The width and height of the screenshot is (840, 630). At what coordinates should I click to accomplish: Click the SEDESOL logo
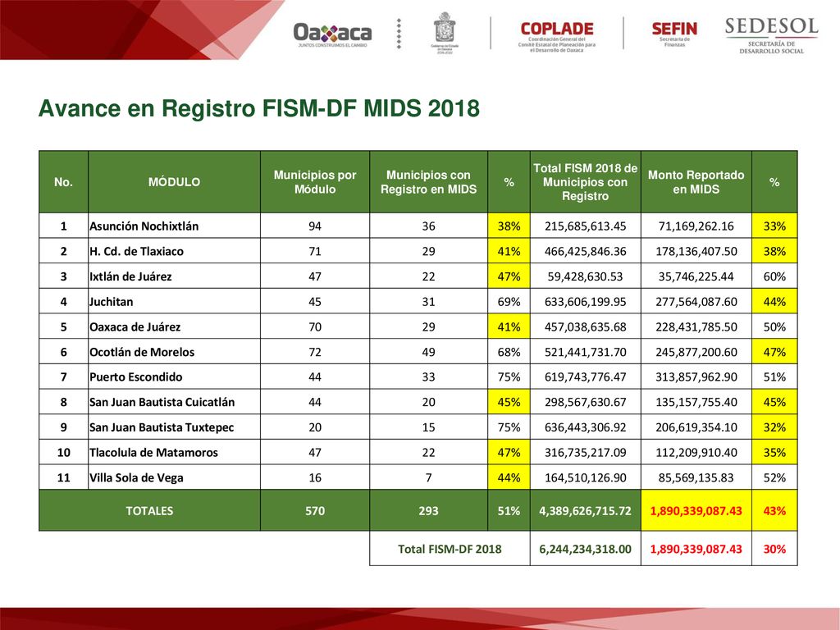tap(771, 35)
